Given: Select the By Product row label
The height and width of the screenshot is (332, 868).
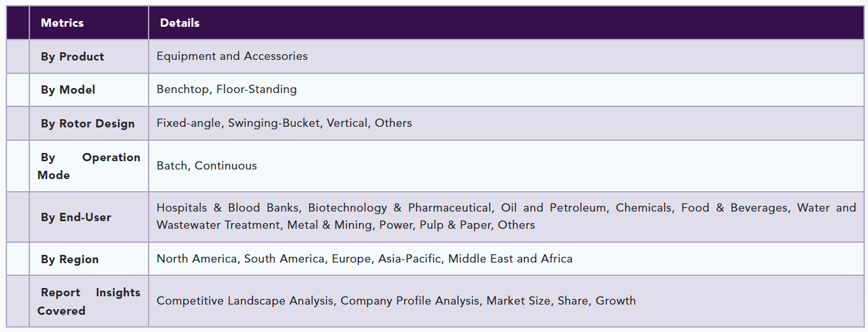Looking at the screenshot, I should pos(72,57).
